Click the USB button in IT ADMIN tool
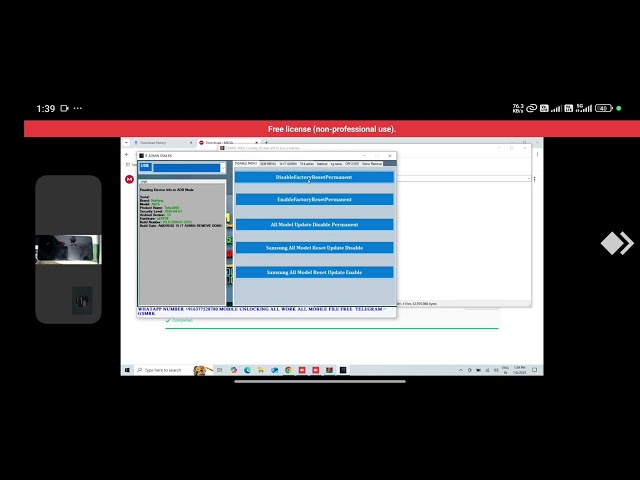The height and width of the screenshot is (480, 640). coord(145,167)
